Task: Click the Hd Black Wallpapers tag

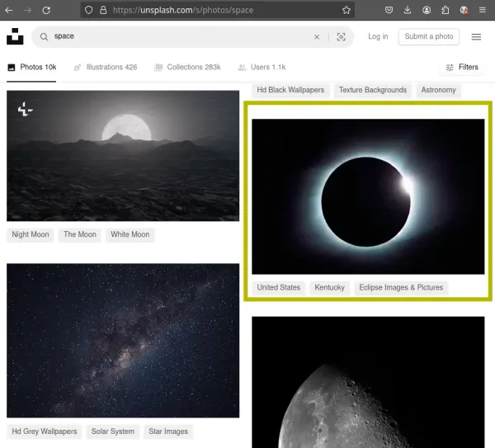Action: click(290, 90)
